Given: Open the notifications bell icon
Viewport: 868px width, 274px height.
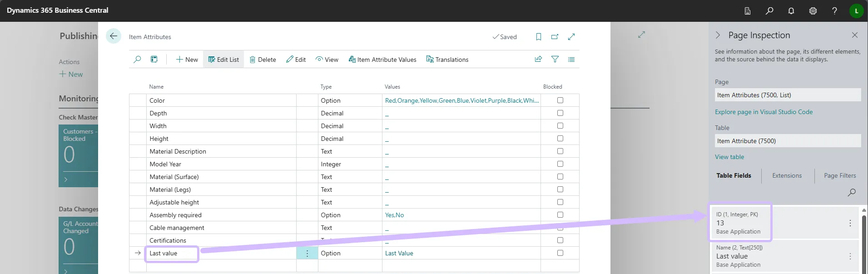Looking at the screenshot, I should (791, 10).
